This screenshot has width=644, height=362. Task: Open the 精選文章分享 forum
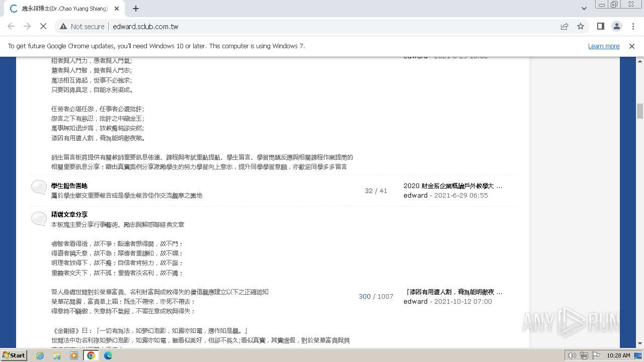69,214
